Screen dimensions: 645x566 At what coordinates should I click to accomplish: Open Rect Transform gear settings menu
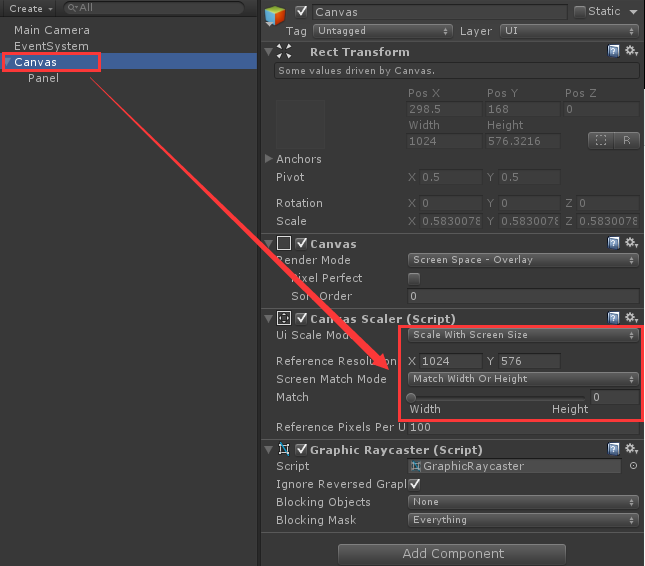[x=631, y=51]
